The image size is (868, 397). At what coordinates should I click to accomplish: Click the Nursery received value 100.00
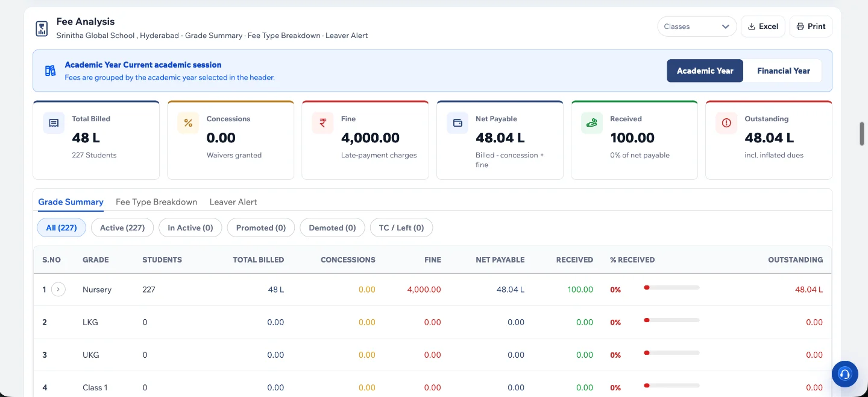click(580, 290)
